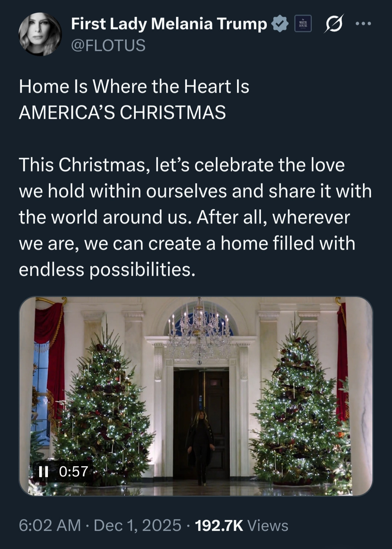
Task: Click the Dec 1, 2025 post date
Action: click(137, 525)
